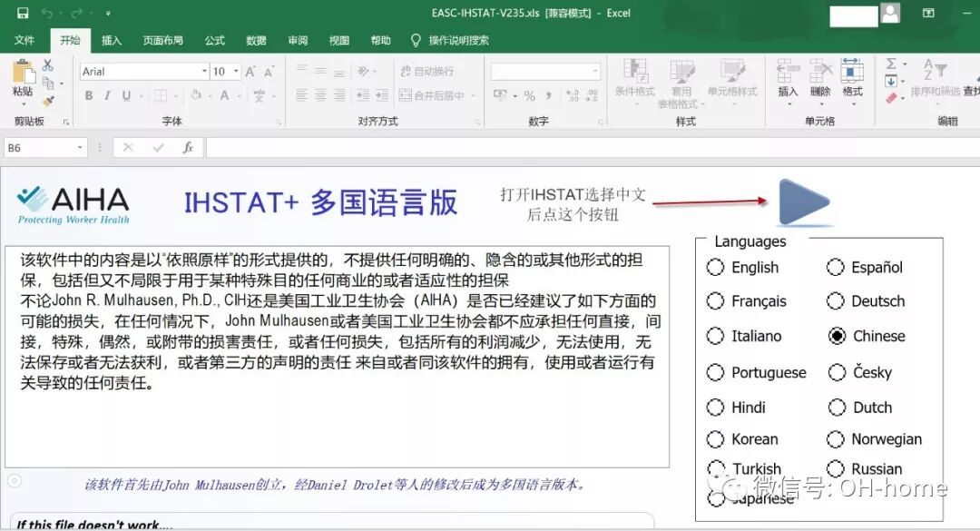The height and width of the screenshot is (531, 980).
Task: Decrease indent
Action: click(x=362, y=95)
